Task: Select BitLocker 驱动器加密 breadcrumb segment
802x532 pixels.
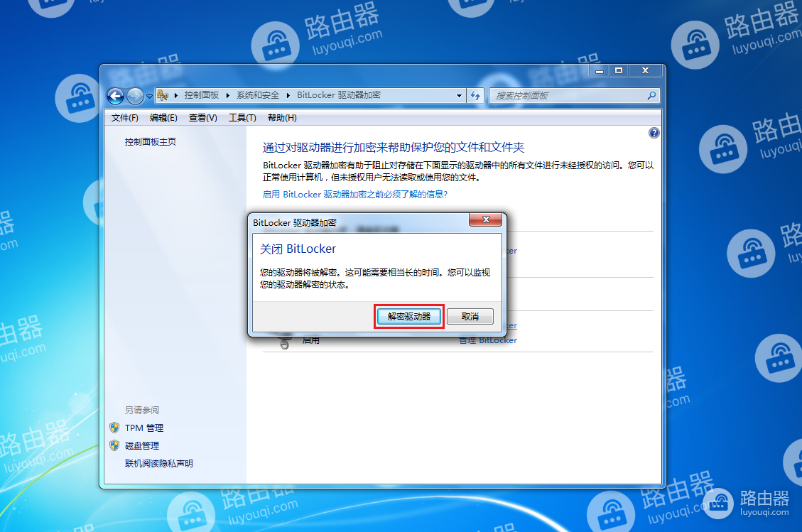Action: (x=339, y=95)
